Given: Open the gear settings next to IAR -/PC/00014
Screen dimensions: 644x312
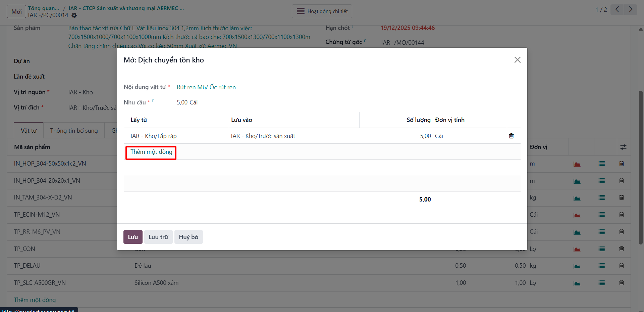Looking at the screenshot, I should (74, 15).
